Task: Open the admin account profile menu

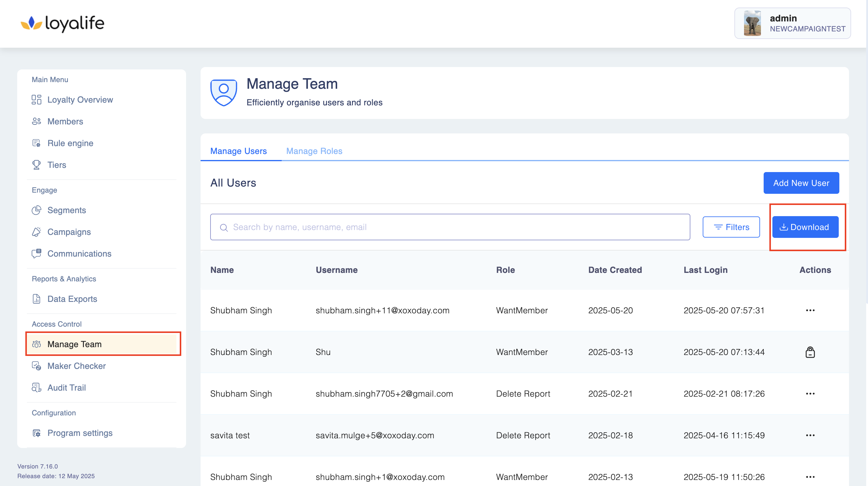Action: coord(793,23)
